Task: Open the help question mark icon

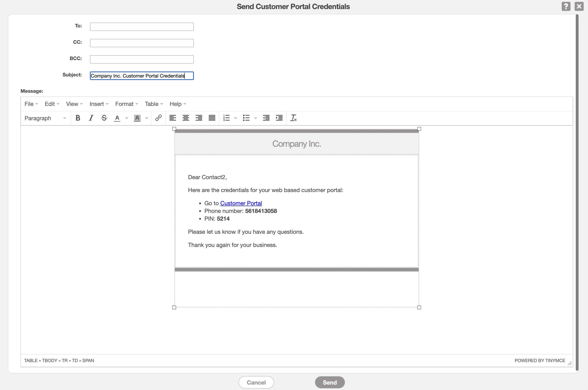Action: 566,7
